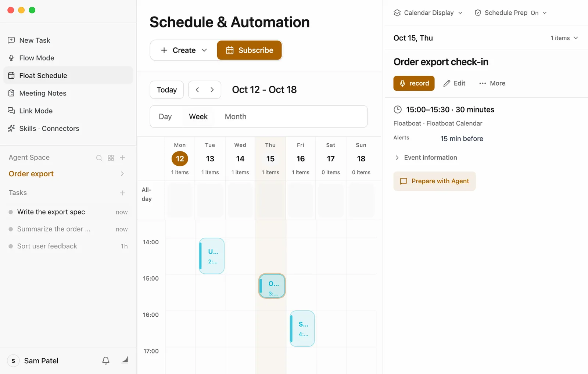Viewport: 588px width, 374px height.
Task: Open the Agent Space grid view icon
Action: (x=111, y=158)
